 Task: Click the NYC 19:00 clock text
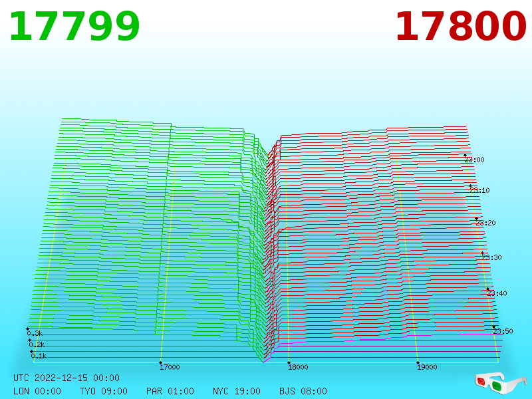tap(237, 391)
